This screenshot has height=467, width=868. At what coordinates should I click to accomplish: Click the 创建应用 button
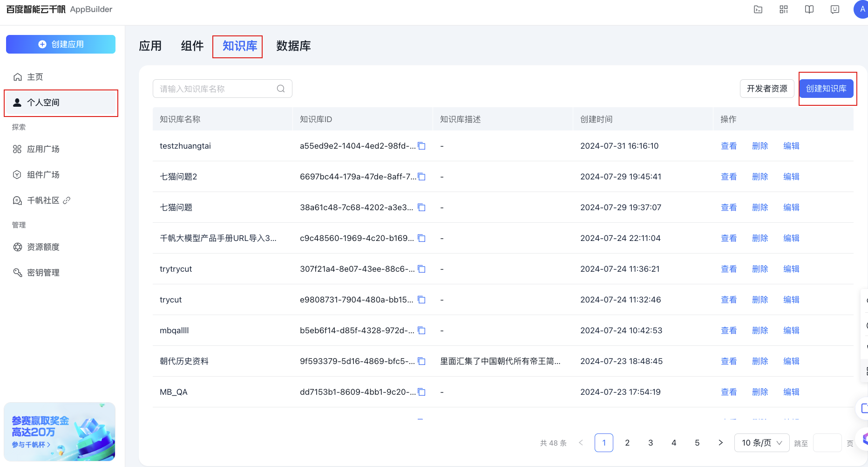click(x=61, y=44)
